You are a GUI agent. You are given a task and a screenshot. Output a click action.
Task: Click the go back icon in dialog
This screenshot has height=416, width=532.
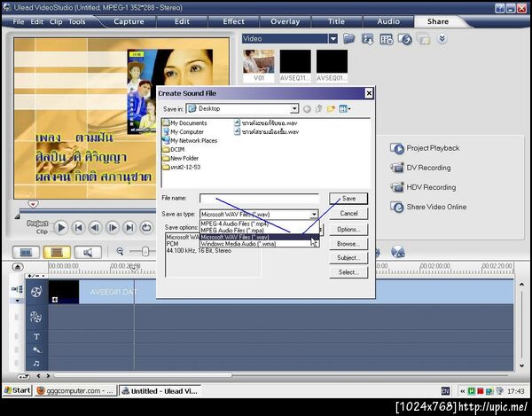coord(307,109)
